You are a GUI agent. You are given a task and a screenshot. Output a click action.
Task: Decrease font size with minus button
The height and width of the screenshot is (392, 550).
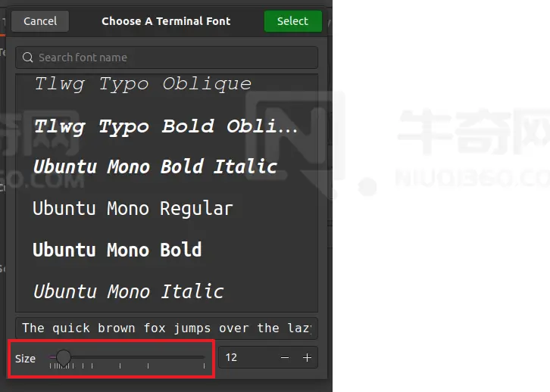[285, 357]
